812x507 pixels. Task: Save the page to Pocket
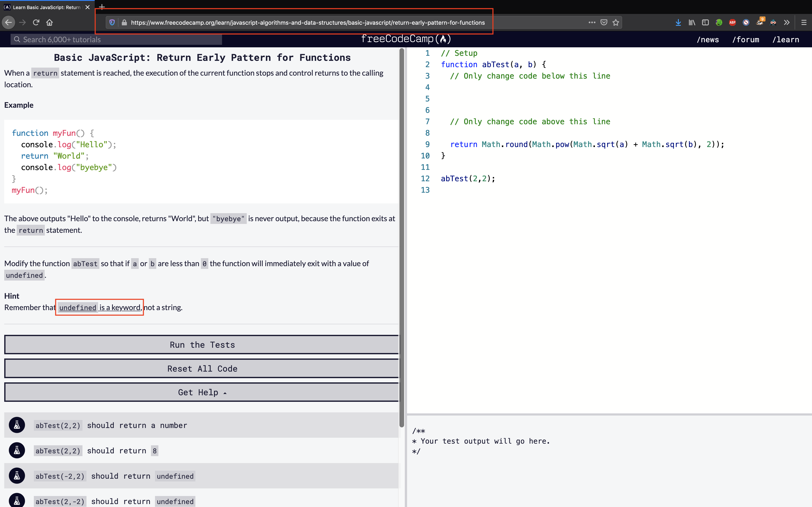[604, 22]
